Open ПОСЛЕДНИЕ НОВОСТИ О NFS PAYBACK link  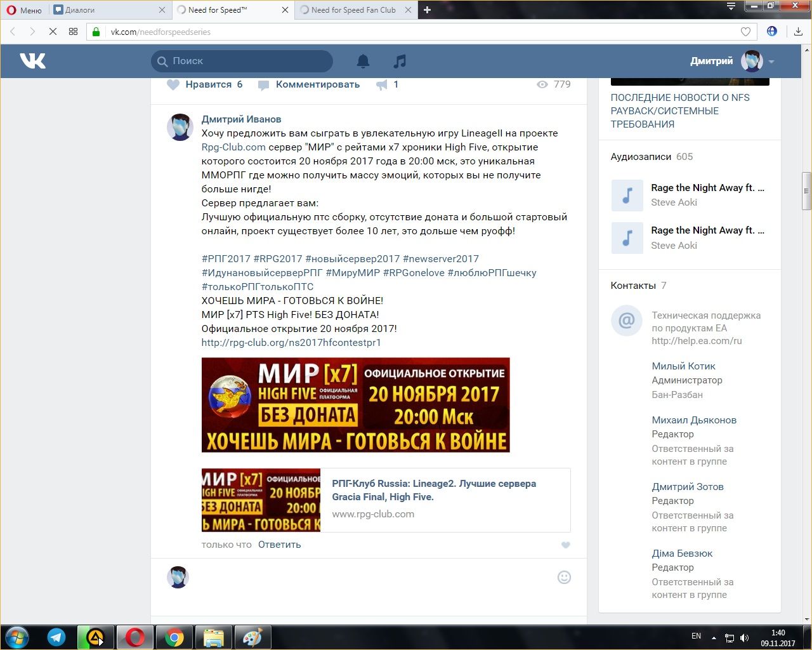pos(680,111)
